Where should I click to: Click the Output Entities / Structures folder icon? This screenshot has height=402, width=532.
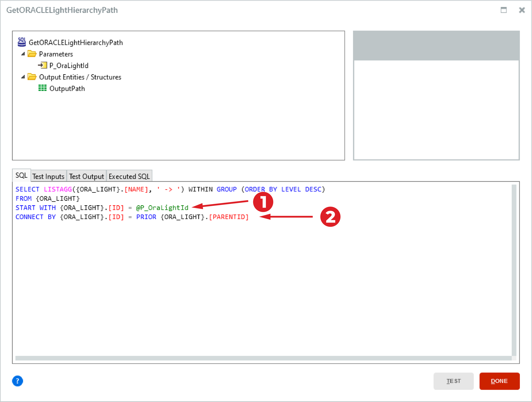coord(32,77)
